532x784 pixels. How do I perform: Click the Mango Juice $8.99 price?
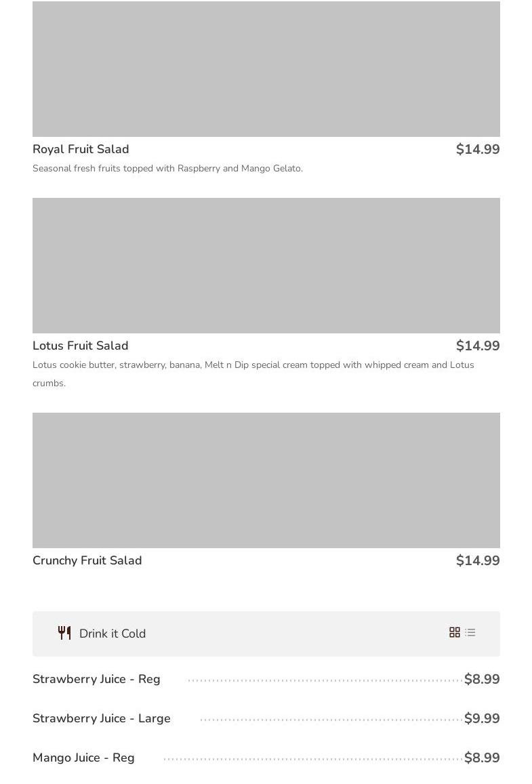482,758
